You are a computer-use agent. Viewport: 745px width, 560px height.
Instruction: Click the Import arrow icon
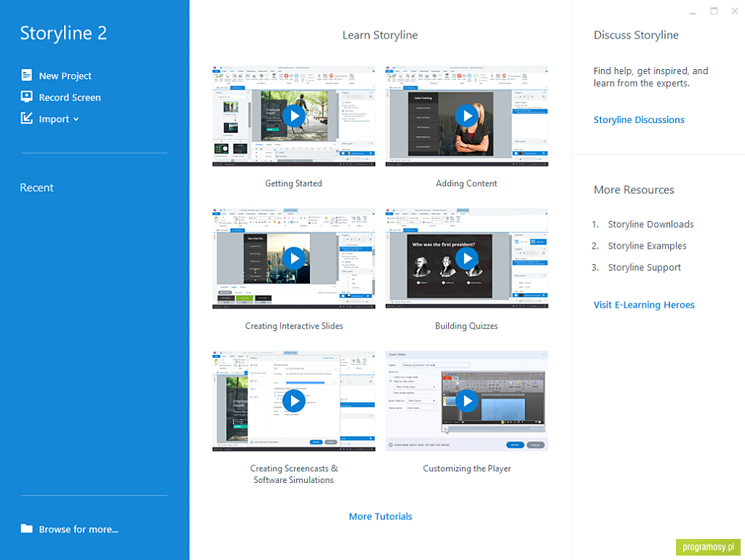pos(27,119)
